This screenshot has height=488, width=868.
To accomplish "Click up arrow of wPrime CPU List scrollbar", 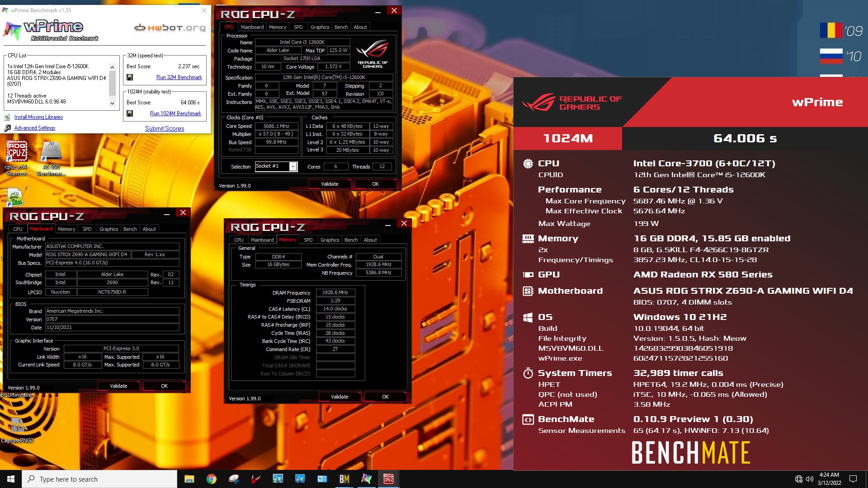I will 113,67.
